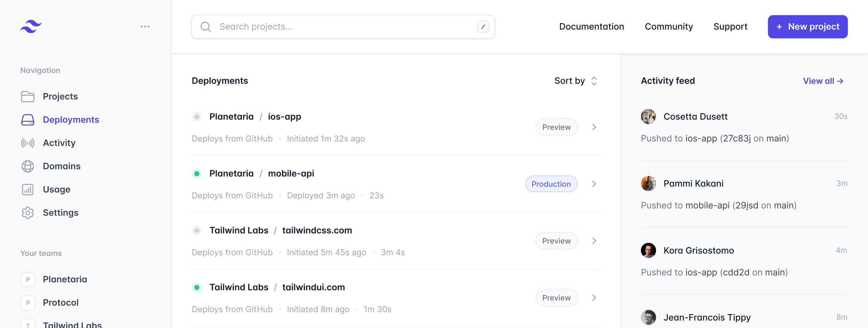View all activity feed entries
868x328 pixels.
coord(823,81)
